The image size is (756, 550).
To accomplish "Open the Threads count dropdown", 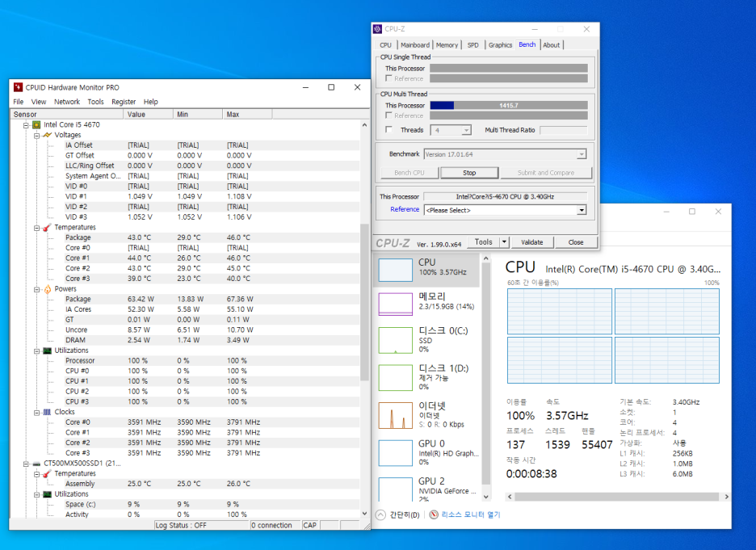I will click(466, 130).
